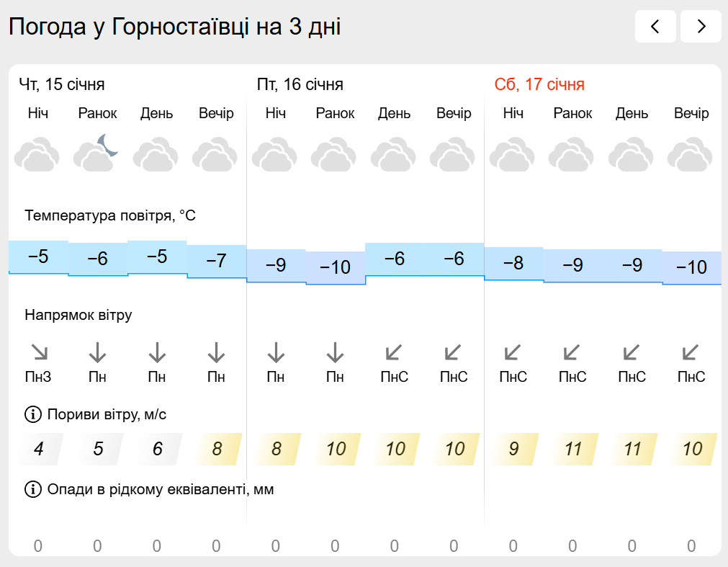This screenshot has height=567, width=728.
Task: Click the info icon beside precipitation label
Action: 33,489
